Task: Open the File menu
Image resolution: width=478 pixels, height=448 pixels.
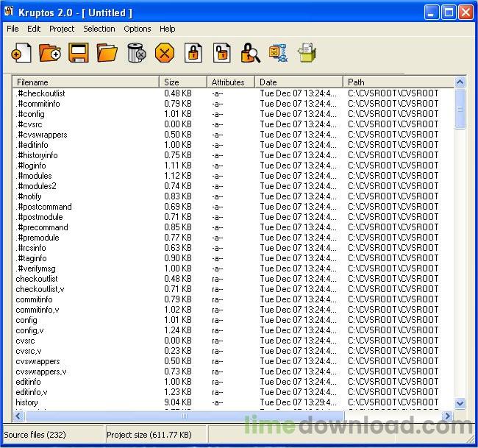Action: coord(13,29)
